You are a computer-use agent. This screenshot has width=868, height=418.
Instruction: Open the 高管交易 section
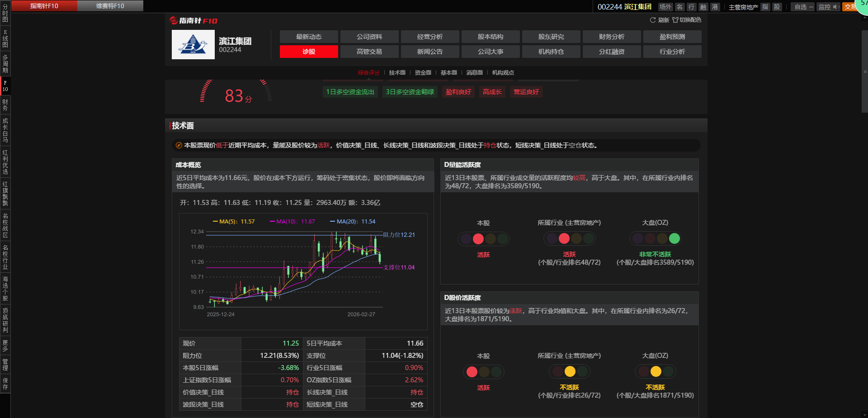369,52
